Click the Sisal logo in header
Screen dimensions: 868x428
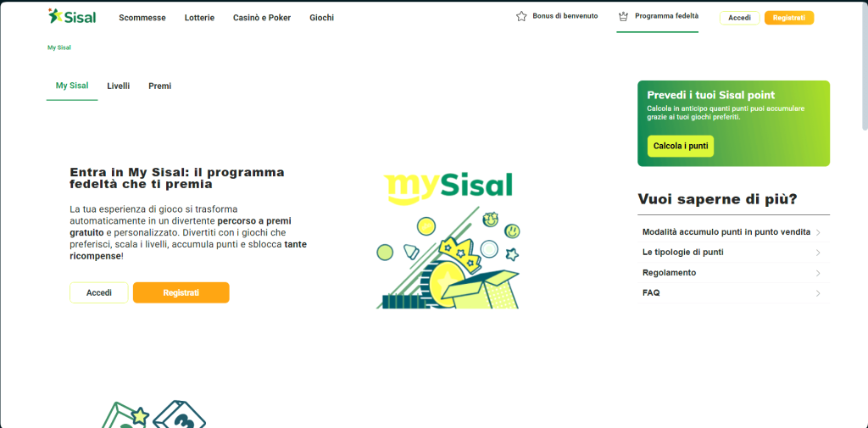click(72, 16)
